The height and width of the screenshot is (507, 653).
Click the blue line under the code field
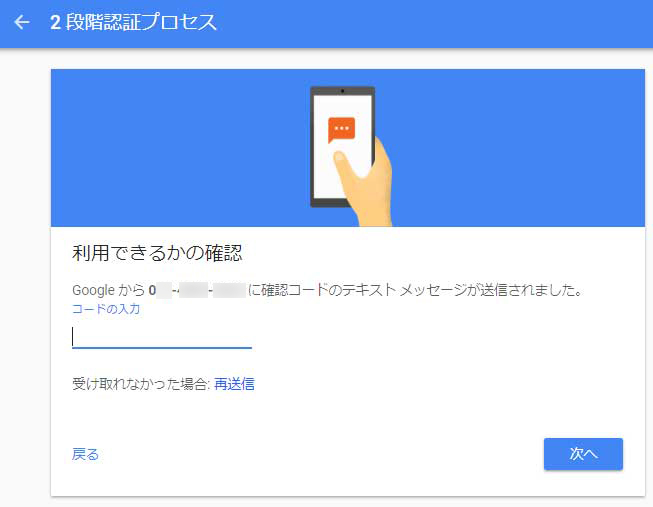pyautogui.click(x=162, y=347)
